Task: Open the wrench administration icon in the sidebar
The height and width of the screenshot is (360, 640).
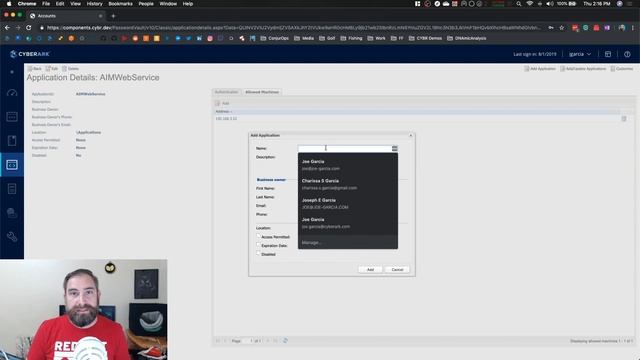Action: (12, 236)
